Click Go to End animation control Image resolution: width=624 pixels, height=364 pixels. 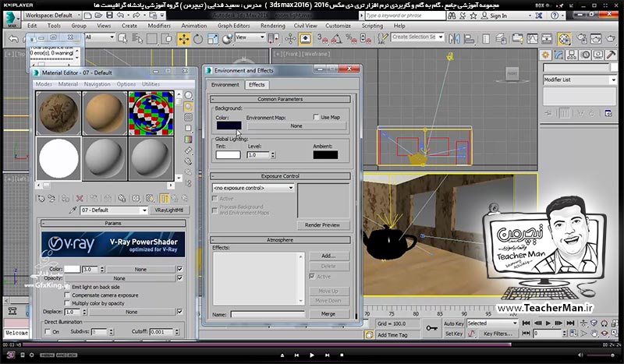(570, 323)
